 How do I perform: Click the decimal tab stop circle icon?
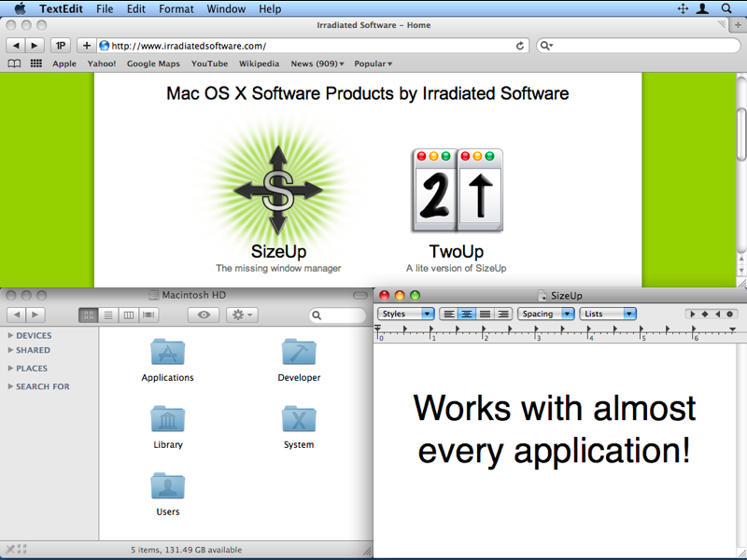729,314
